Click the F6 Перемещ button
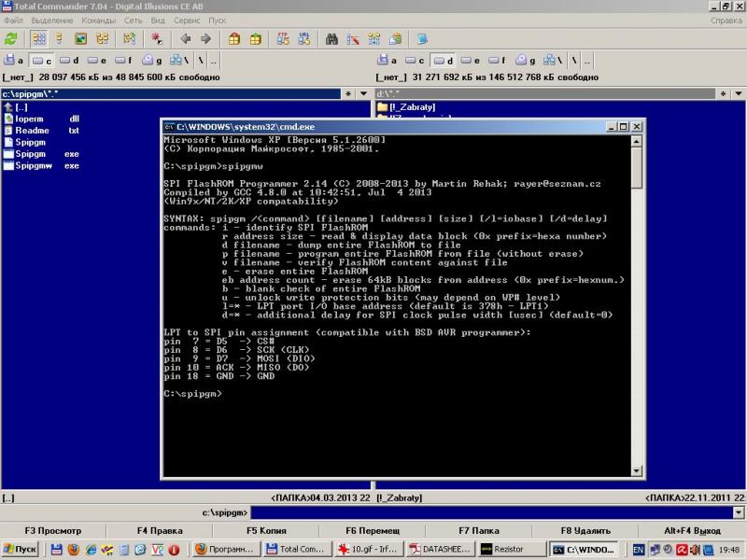 click(373, 530)
